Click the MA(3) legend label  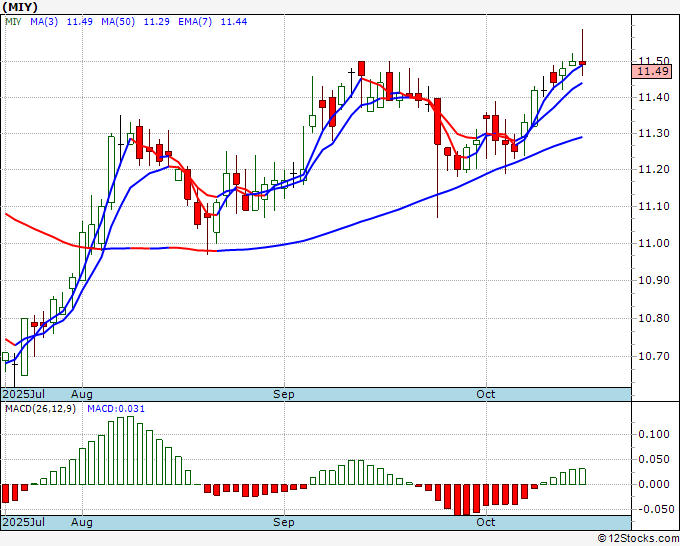coord(44,22)
